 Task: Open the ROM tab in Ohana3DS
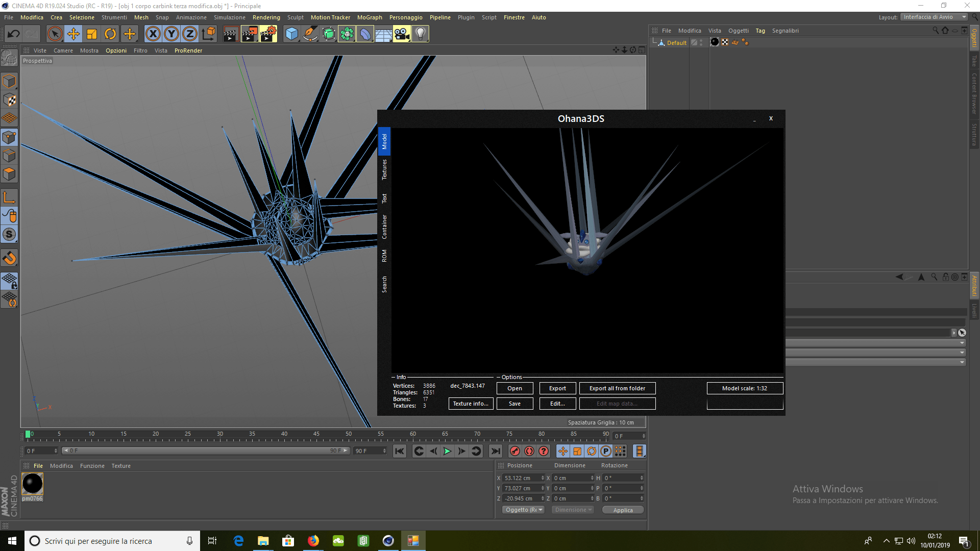pyautogui.click(x=384, y=256)
